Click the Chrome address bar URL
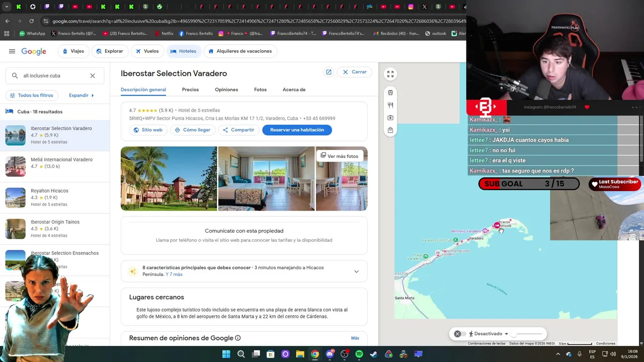Viewport: 644px width, 362px height. coord(259,21)
